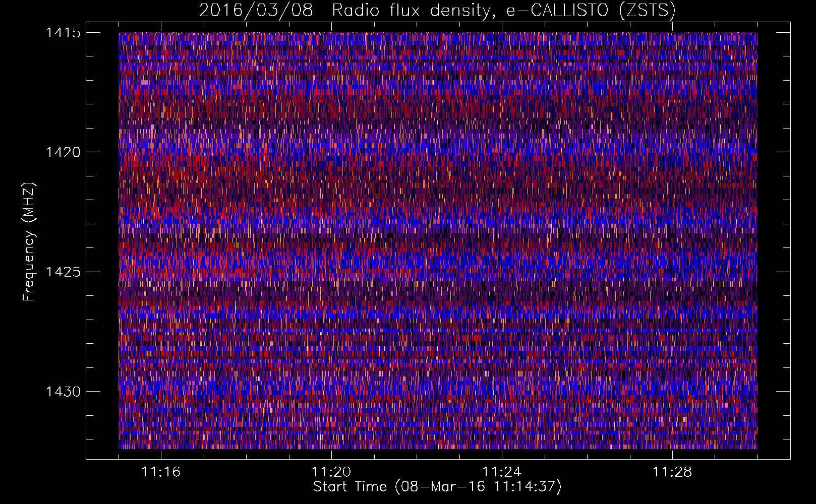Click the 11:24 time axis label
The width and height of the screenshot is (816, 504).
pyautogui.click(x=502, y=472)
